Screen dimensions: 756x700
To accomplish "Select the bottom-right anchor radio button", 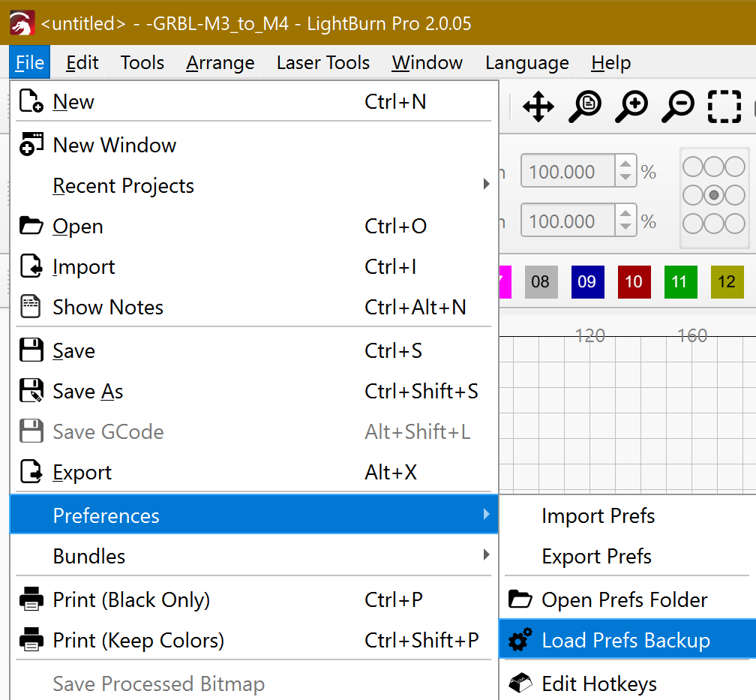I will pos(736,224).
